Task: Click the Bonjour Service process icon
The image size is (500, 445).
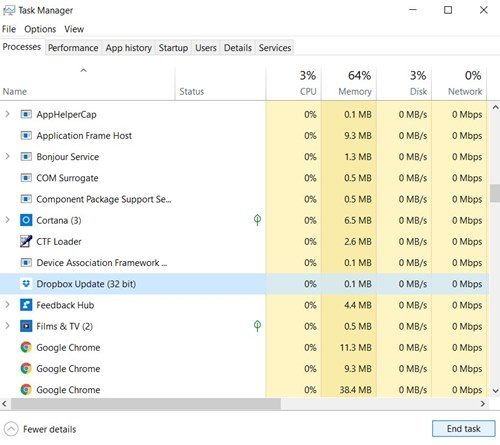Action: coord(26,156)
